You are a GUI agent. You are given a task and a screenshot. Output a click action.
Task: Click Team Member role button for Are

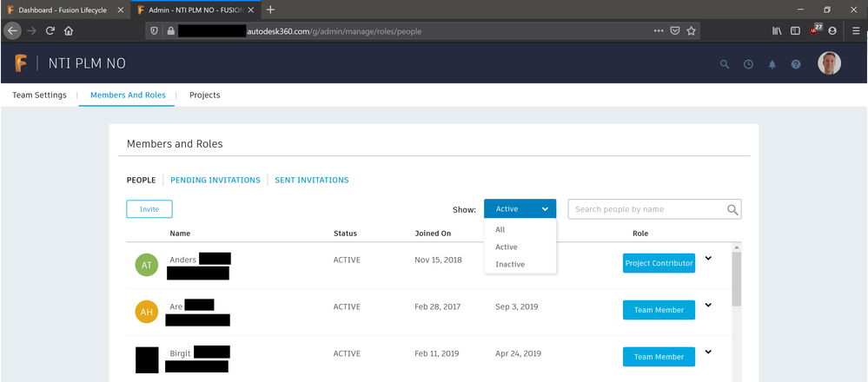pyautogui.click(x=659, y=310)
